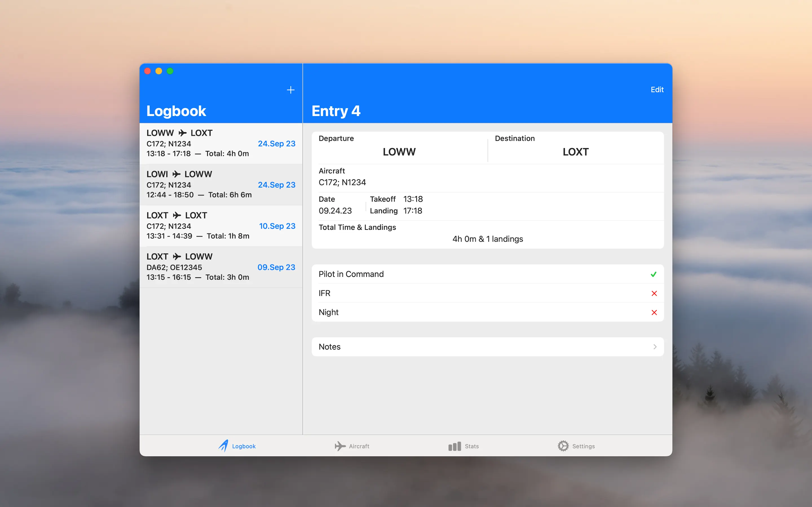Click the plus icon to add entry
This screenshot has width=812, height=507.
(x=291, y=90)
